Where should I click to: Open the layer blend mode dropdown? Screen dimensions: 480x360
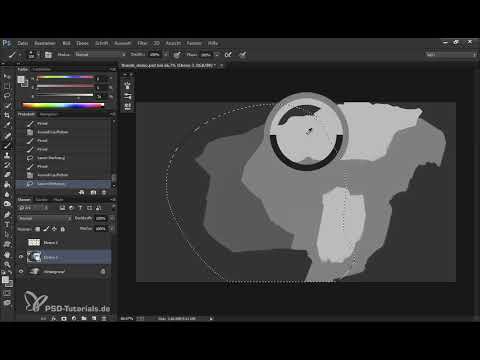(45, 218)
